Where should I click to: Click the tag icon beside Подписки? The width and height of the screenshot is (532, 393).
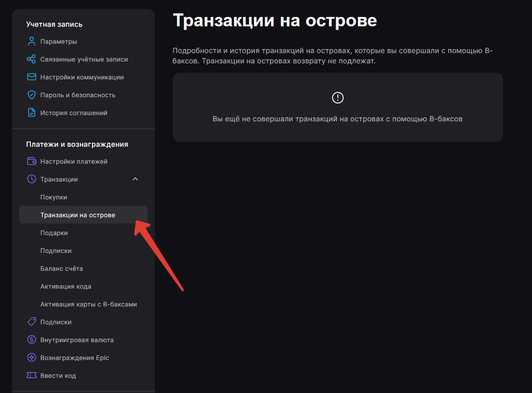31,322
